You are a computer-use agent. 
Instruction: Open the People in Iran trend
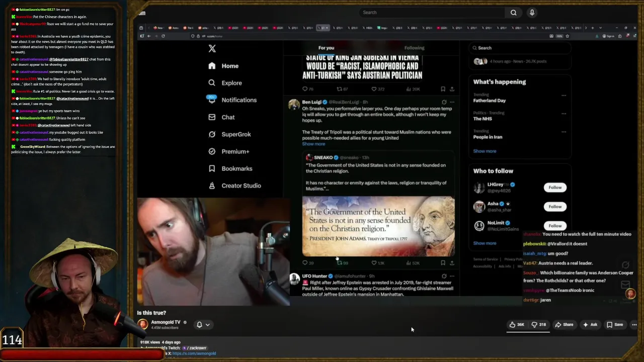coord(488,137)
